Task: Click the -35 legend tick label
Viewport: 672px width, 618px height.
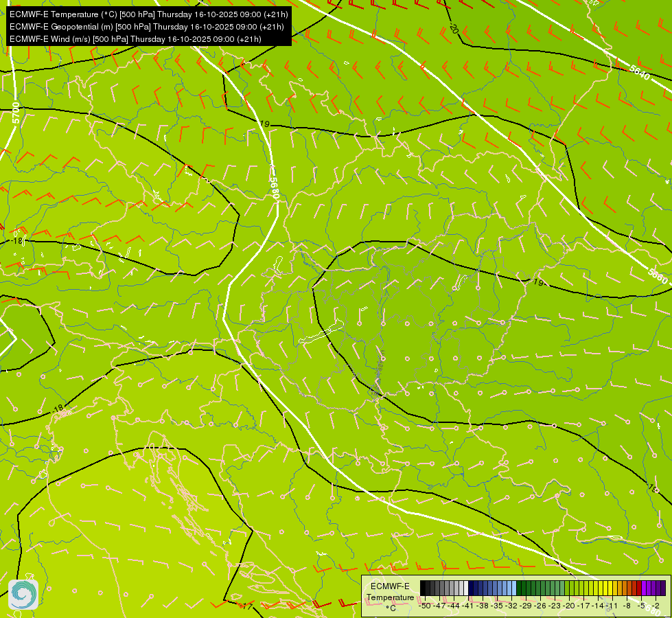Action: click(497, 606)
